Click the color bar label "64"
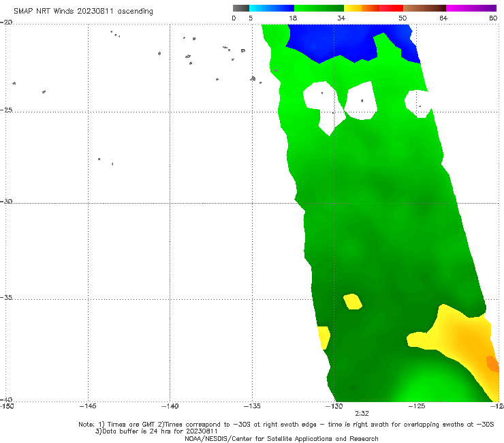This screenshot has height=443, width=504. [x=443, y=18]
